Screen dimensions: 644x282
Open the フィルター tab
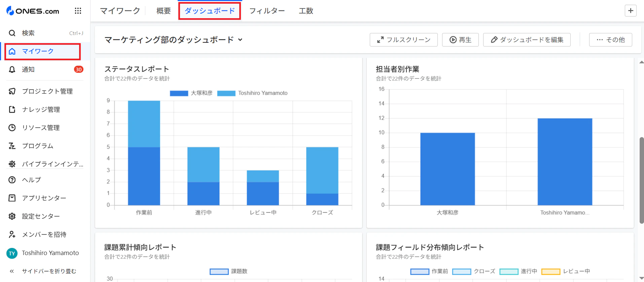[x=267, y=11]
